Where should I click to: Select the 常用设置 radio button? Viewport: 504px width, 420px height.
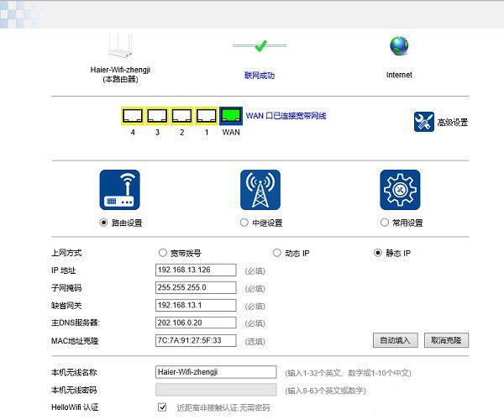[385, 223]
